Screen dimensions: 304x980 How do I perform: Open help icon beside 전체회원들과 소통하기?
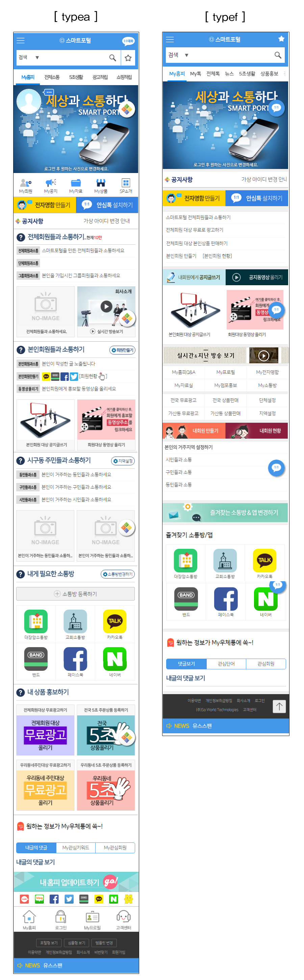point(21,237)
